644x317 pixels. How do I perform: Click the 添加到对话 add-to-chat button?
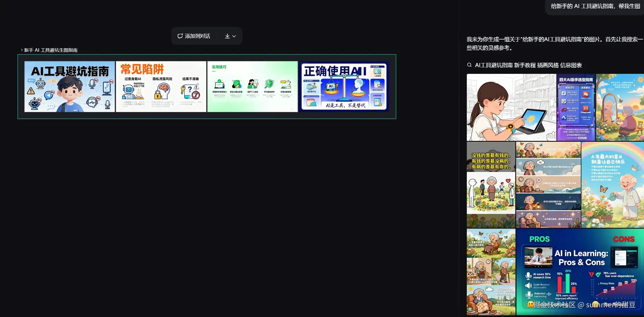click(x=194, y=36)
